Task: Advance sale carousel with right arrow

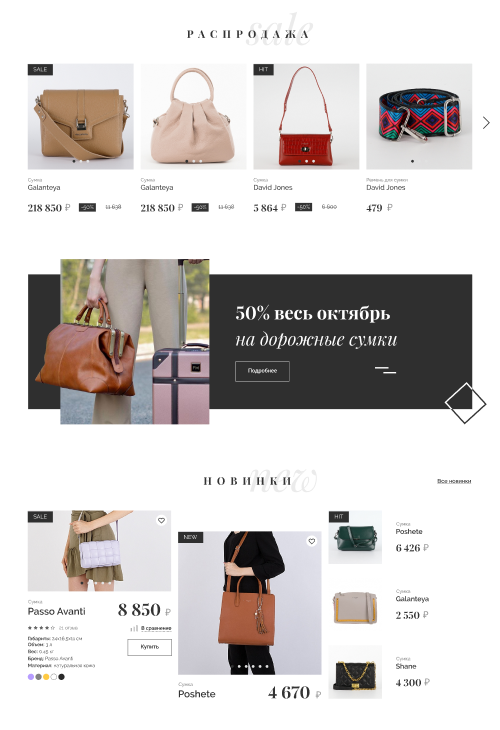Action: 486,122
